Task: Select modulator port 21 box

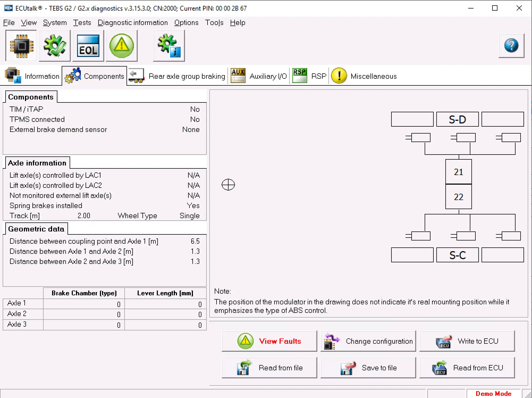Action: (458, 172)
